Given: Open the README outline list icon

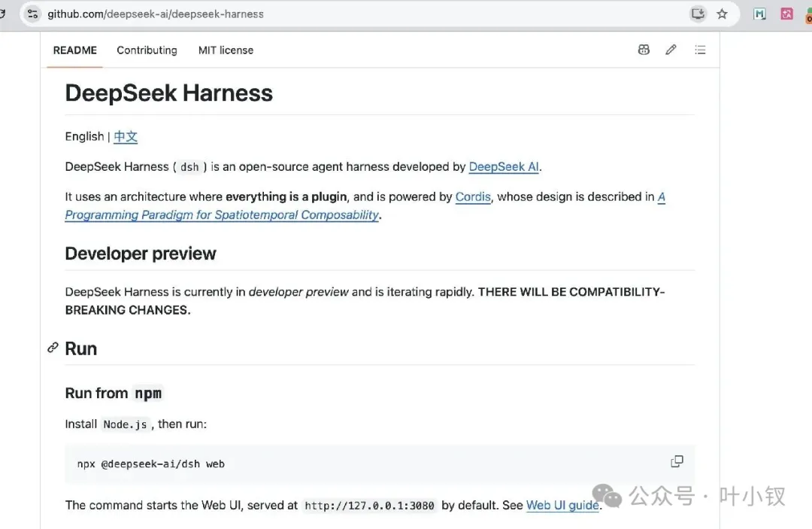Looking at the screenshot, I should [700, 50].
